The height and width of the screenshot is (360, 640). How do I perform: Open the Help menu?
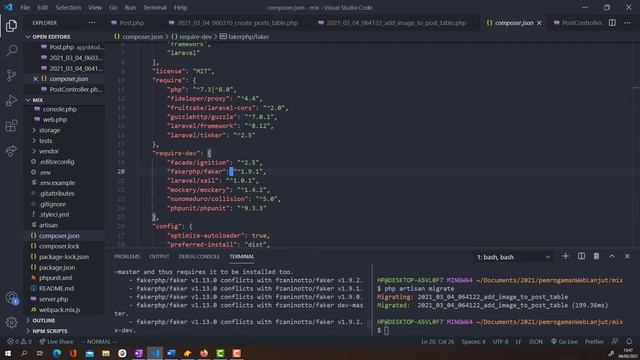click(180, 7)
